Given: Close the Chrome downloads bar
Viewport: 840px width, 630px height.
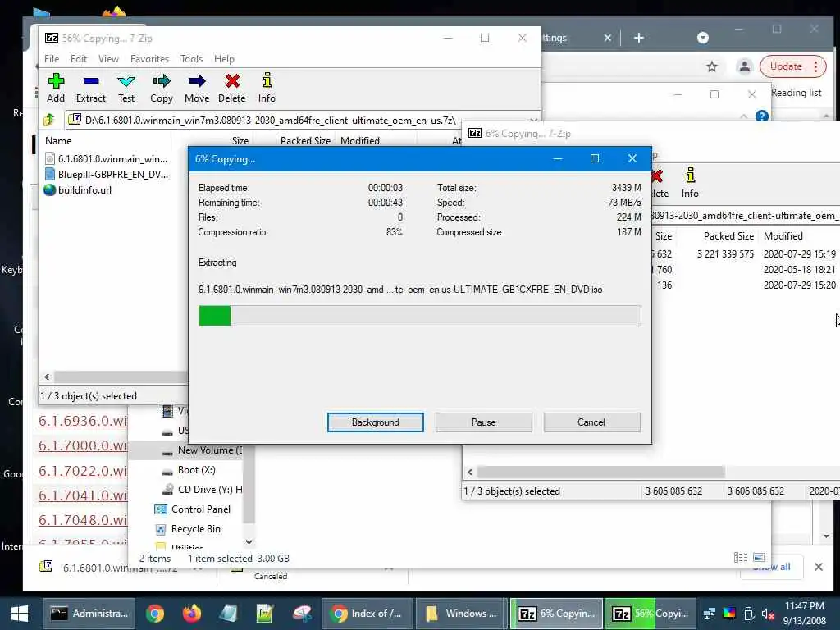Looking at the screenshot, I should click(x=818, y=567).
